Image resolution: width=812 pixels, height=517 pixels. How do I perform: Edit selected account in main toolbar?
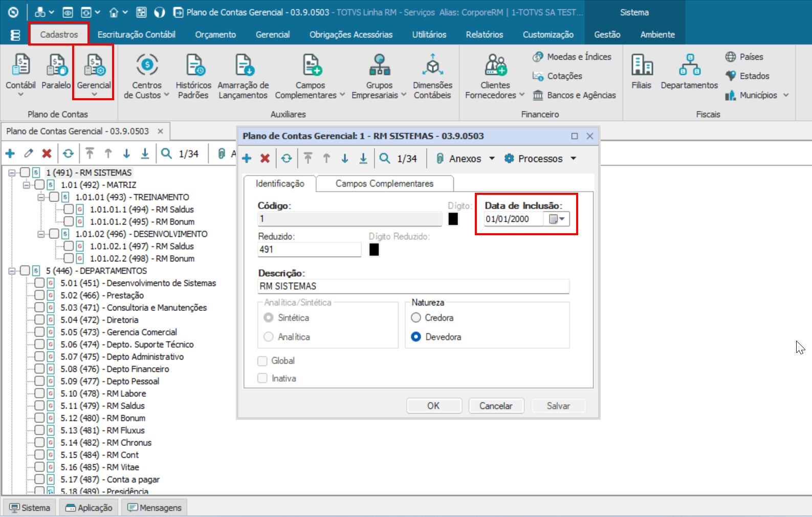(29, 153)
